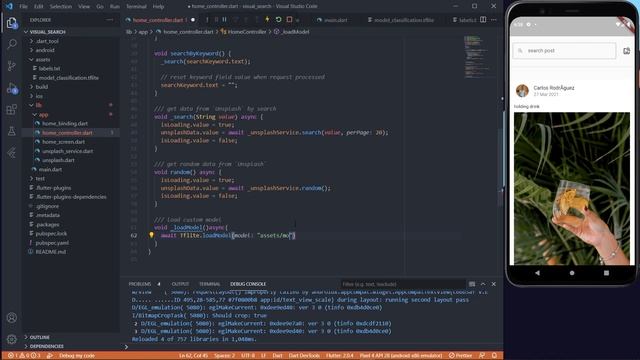Clear the debug console output

(472, 284)
